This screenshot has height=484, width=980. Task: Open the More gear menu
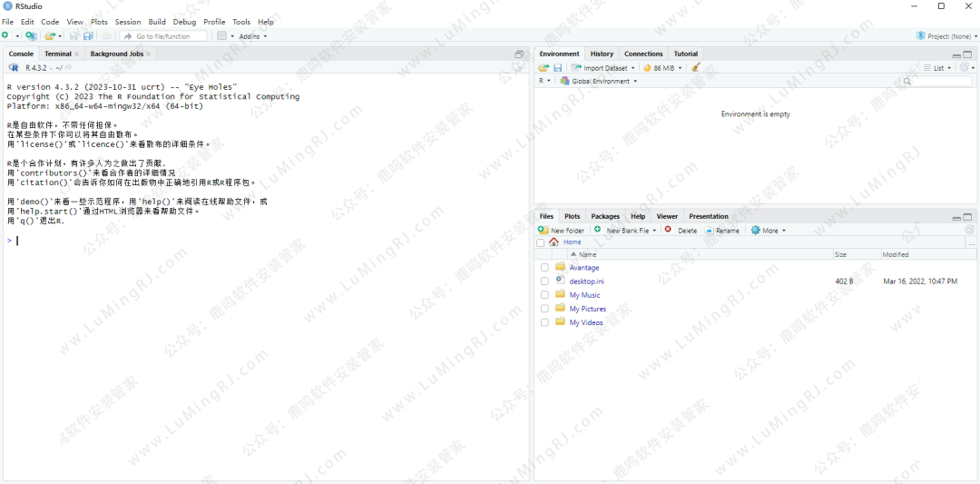pyautogui.click(x=769, y=230)
